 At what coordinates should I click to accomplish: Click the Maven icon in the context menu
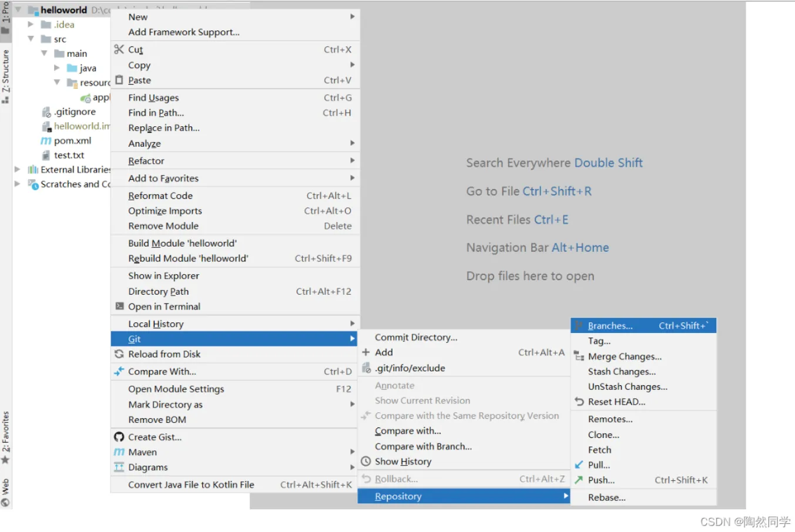point(119,452)
